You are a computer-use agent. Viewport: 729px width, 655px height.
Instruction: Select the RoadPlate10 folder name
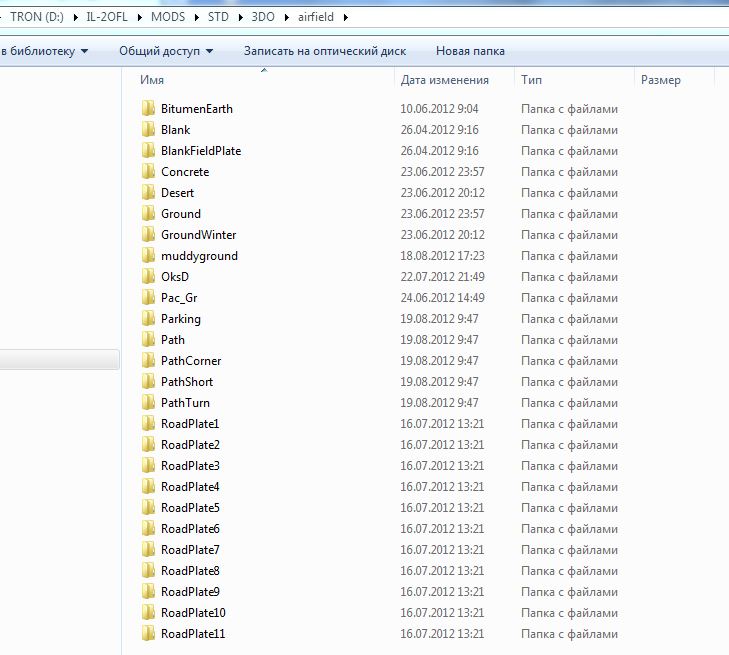point(193,613)
